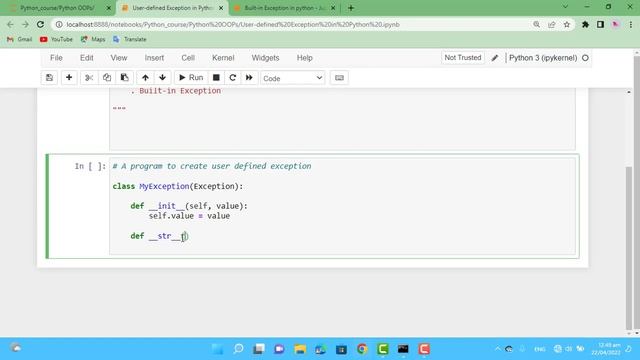Screen dimensions: 640x360
Task: Open File Explorer from taskbar
Action: (x=300, y=349)
